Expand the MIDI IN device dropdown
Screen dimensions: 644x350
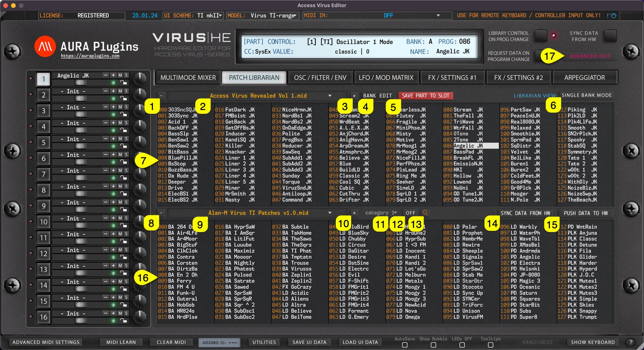[x=438, y=16]
